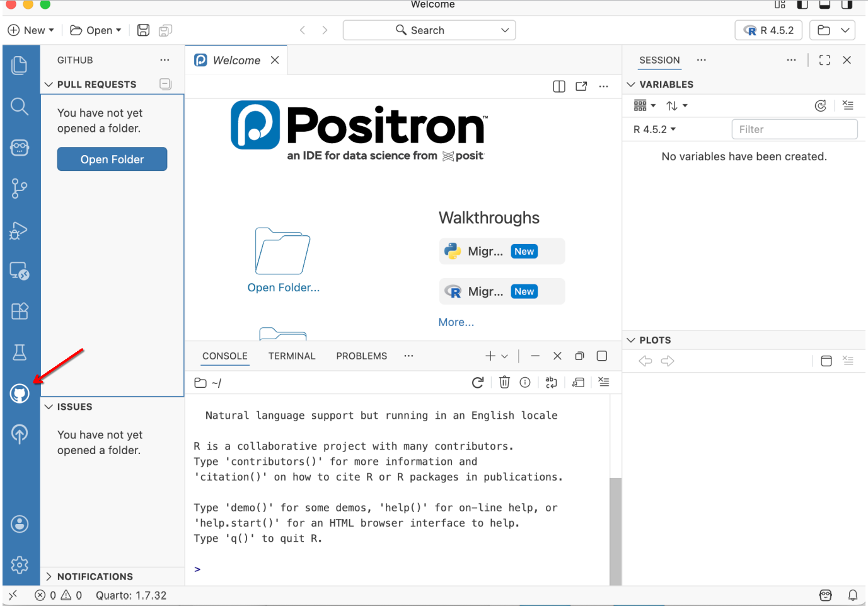
Task: Open the Testing flask view
Action: click(20, 352)
